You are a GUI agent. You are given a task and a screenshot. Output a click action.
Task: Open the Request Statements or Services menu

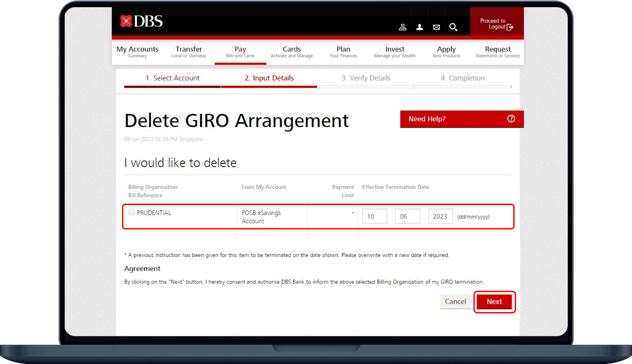tap(498, 52)
